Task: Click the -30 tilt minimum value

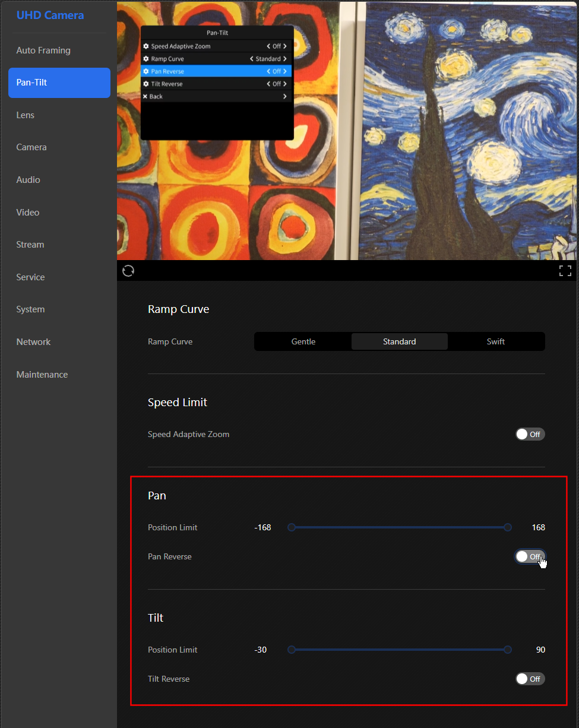Action: click(260, 650)
